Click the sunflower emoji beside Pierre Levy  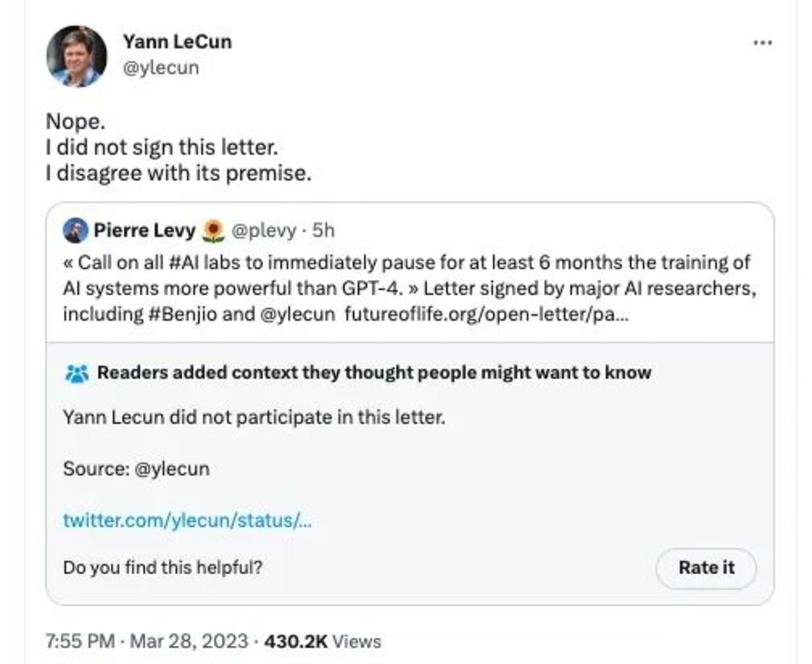[213, 231]
